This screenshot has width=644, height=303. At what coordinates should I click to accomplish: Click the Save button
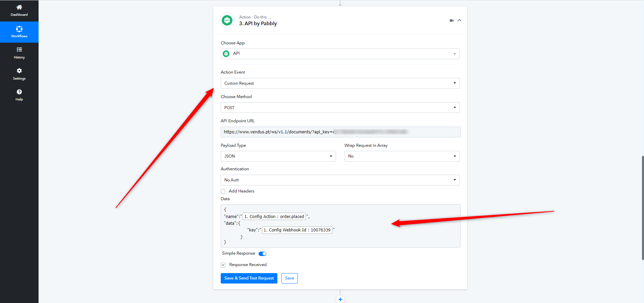(x=289, y=278)
